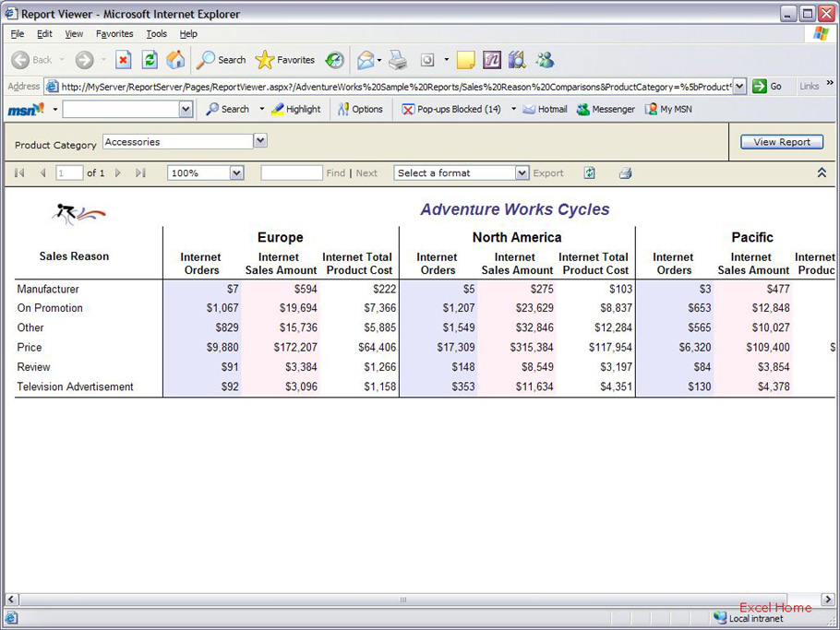This screenshot has height=630, width=840.
Task: Open the MSN search box dropdown
Action: (x=186, y=109)
